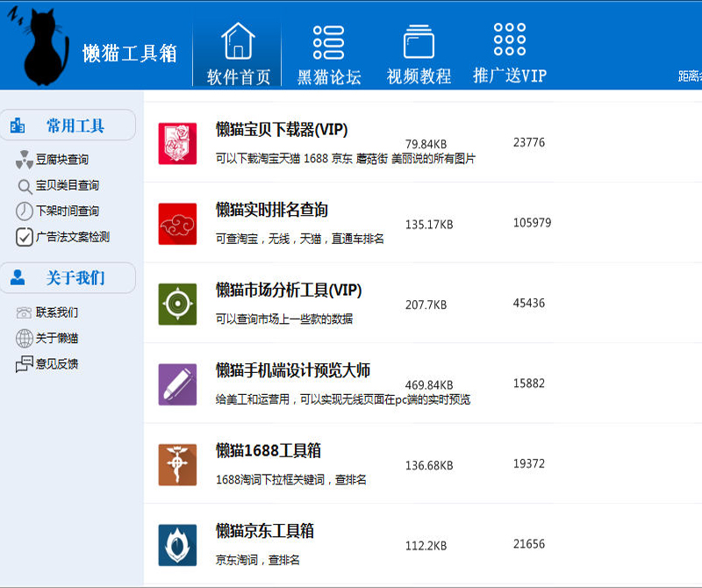Click the building icon beside 常用工具
This screenshot has height=588, width=702.
click(x=18, y=125)
